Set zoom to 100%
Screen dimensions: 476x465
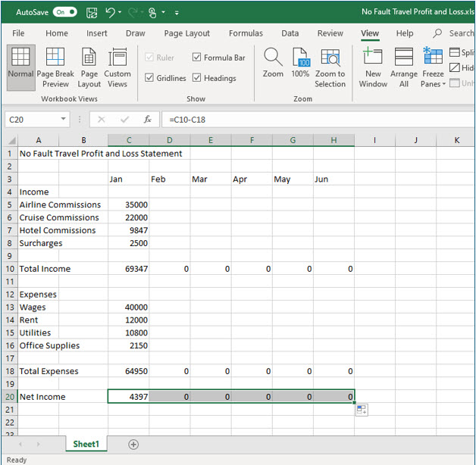coord(300,63)
